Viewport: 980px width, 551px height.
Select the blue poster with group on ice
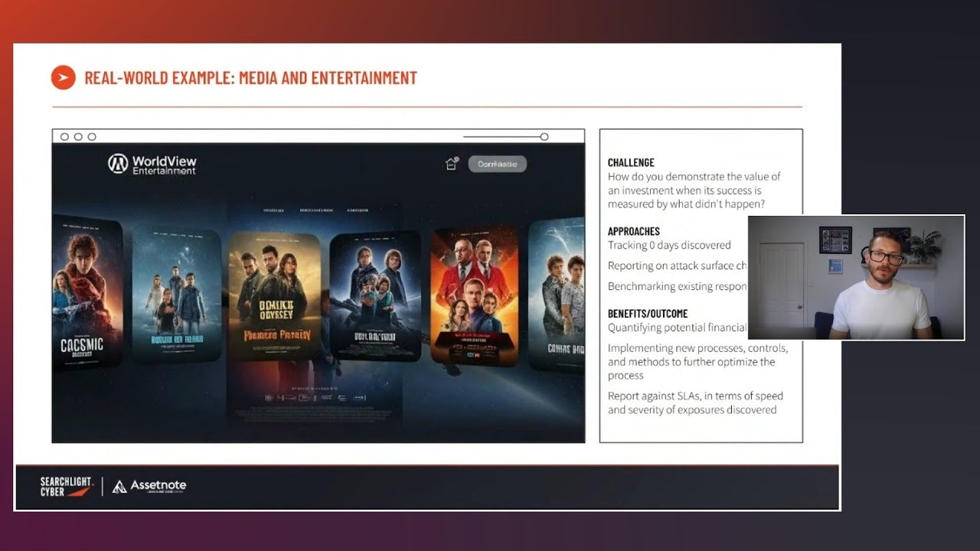click(x=178, y=292)
